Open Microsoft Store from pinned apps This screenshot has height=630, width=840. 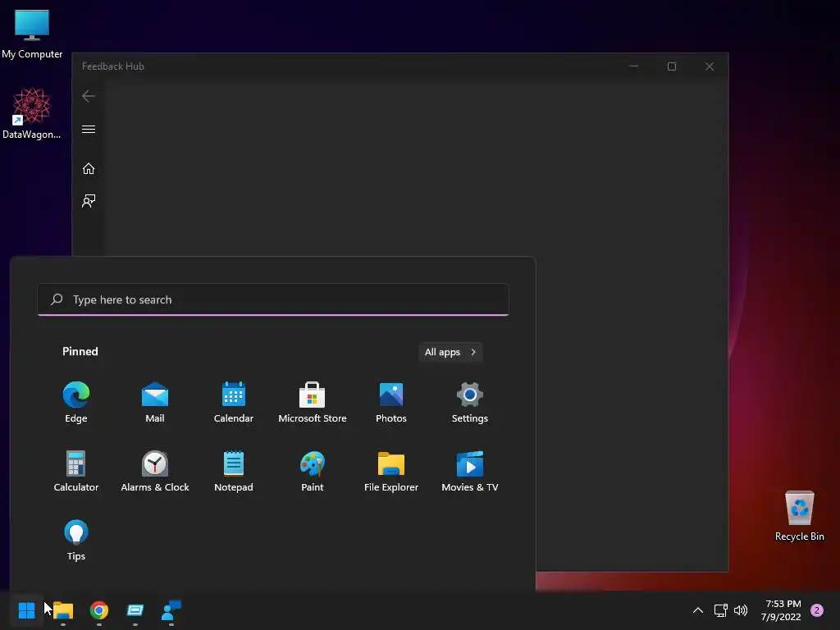[313, 402]
